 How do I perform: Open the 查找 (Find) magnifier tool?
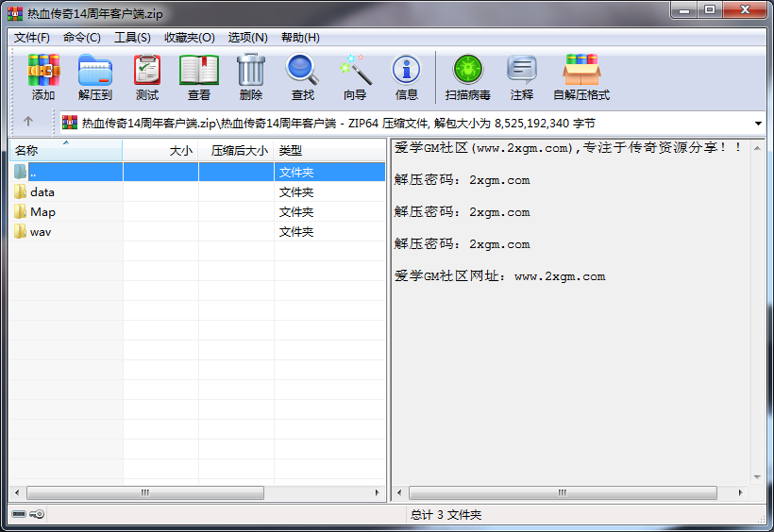tap(302, 70)
